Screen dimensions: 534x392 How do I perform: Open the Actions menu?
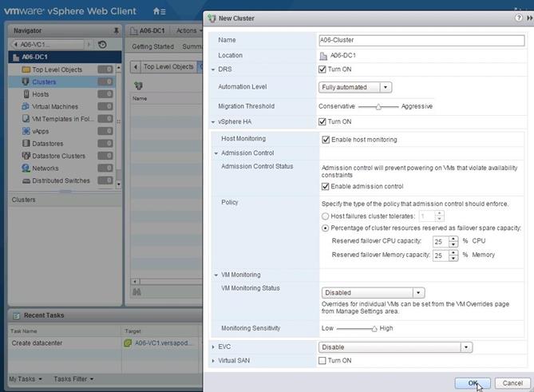click(188, 30)
